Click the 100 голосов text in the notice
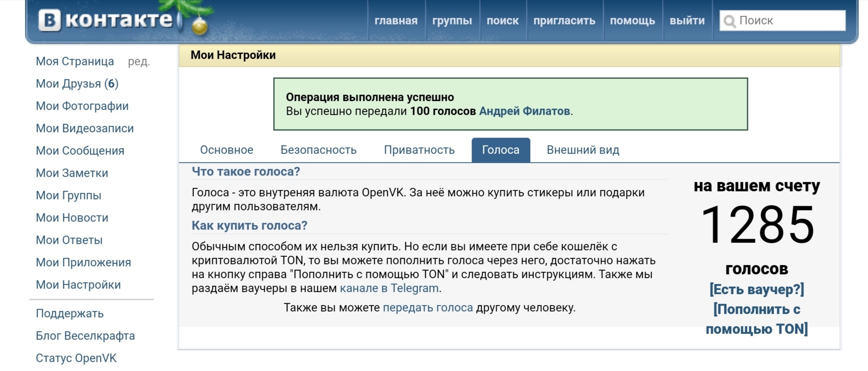Screen dimensions: 868x371 pyautogui.click(x=443, y=111)
